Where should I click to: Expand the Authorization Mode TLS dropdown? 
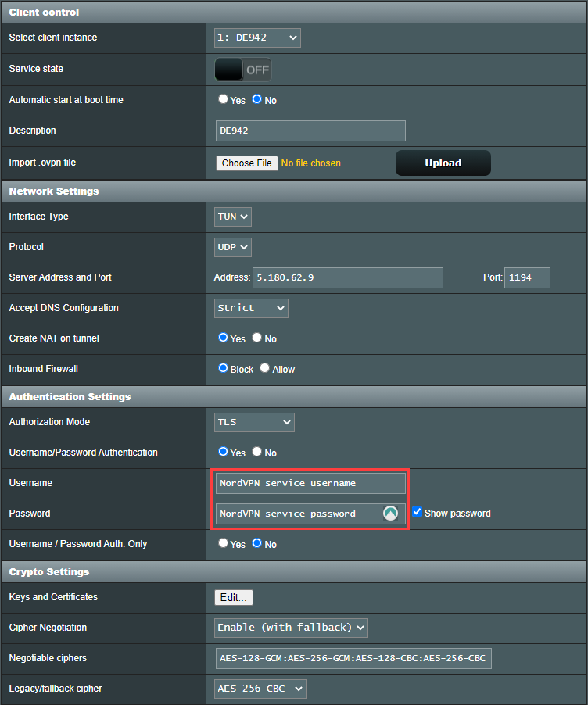coord(254,422)
